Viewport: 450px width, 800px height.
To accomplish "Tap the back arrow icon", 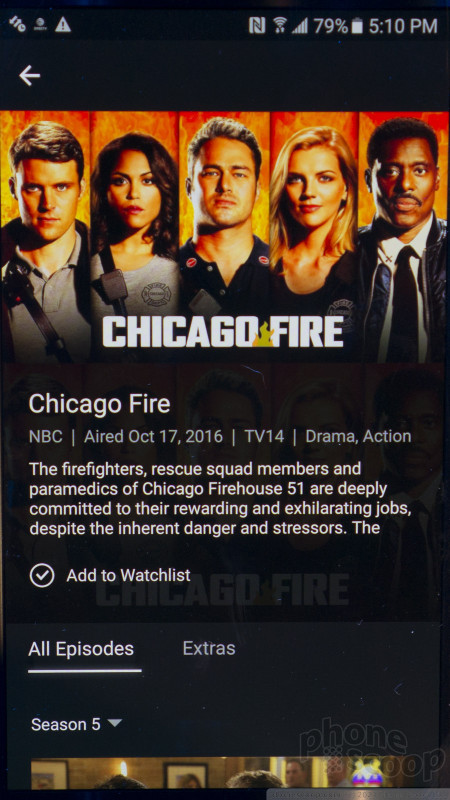I will pyautogui.click(x=30, y=76).
